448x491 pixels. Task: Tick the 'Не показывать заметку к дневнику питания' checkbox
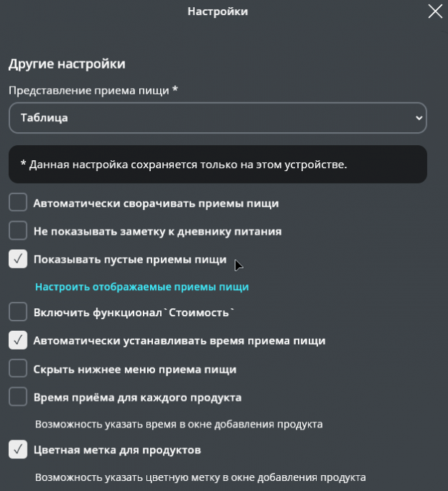(x=18, y=231)
